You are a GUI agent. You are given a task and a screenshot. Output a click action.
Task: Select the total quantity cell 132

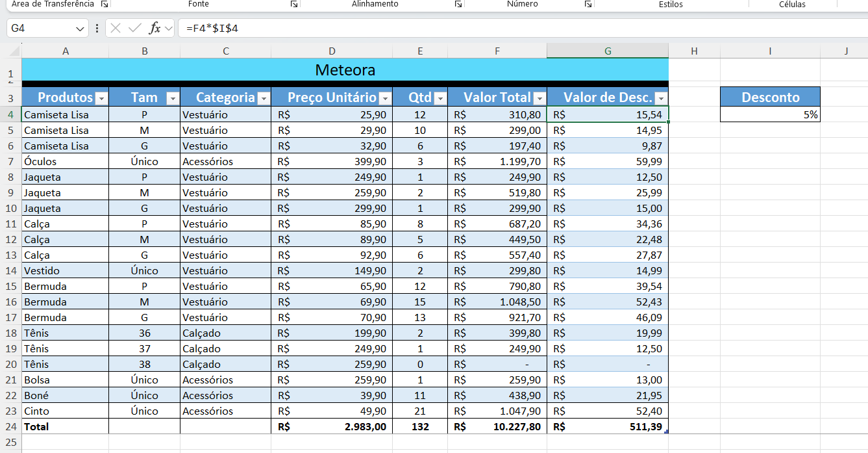pos(420,426)
